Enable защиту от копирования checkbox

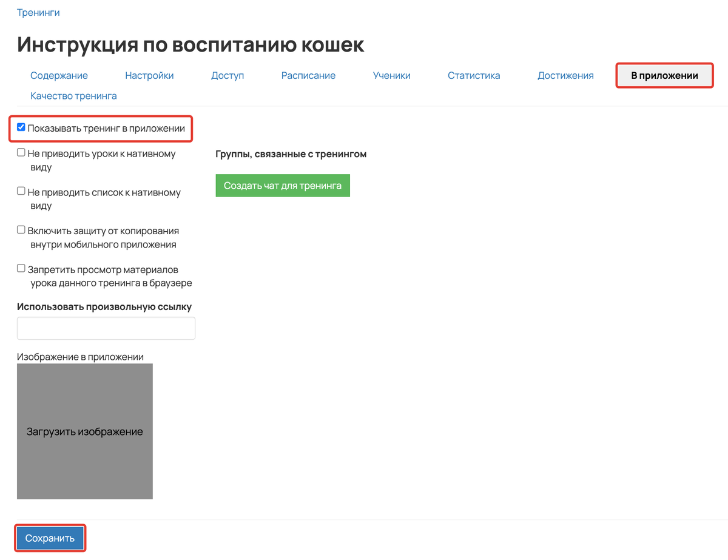[21, 230]
